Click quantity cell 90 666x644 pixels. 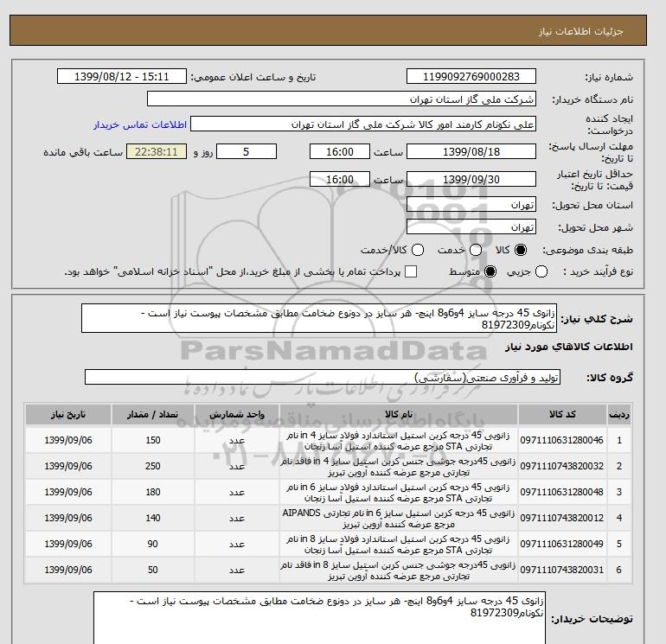pyautogui.click(x=153, y=544)
